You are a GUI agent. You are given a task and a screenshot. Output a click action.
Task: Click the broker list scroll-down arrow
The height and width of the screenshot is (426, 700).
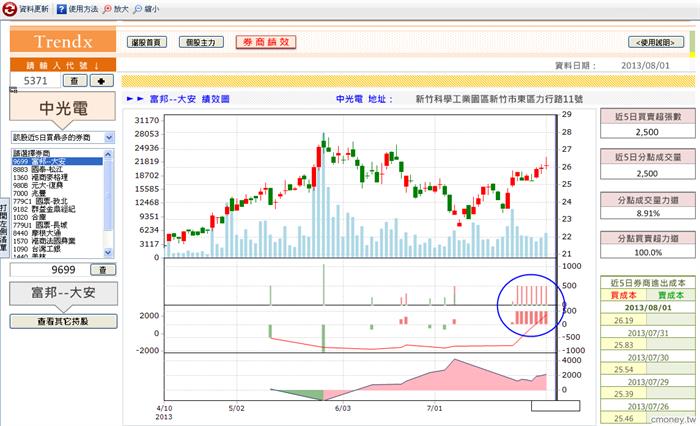pos(108,252)
